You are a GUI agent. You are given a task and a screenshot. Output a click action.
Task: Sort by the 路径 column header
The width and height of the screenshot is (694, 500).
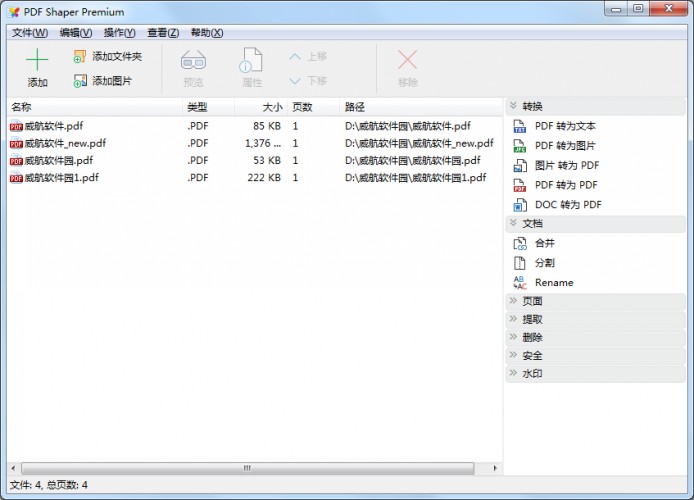421,107
